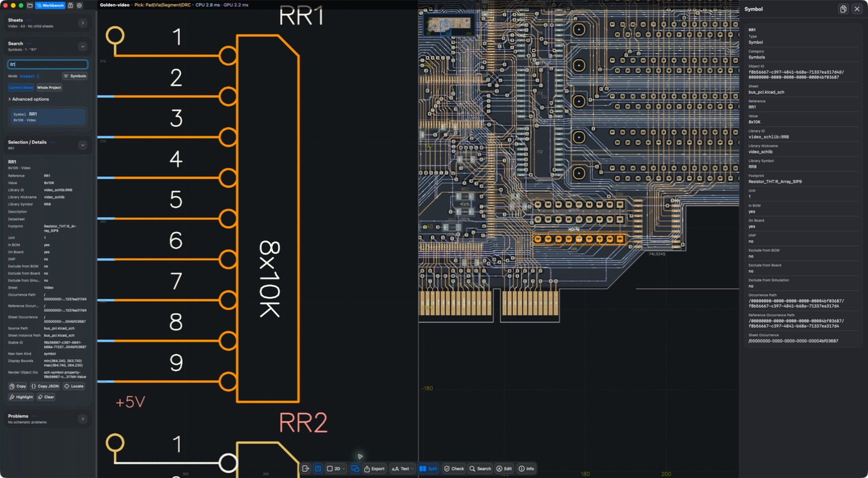Click Check in the bottom toolbar
This screenshot has height=478, width=868.
(x=454, y=469)
